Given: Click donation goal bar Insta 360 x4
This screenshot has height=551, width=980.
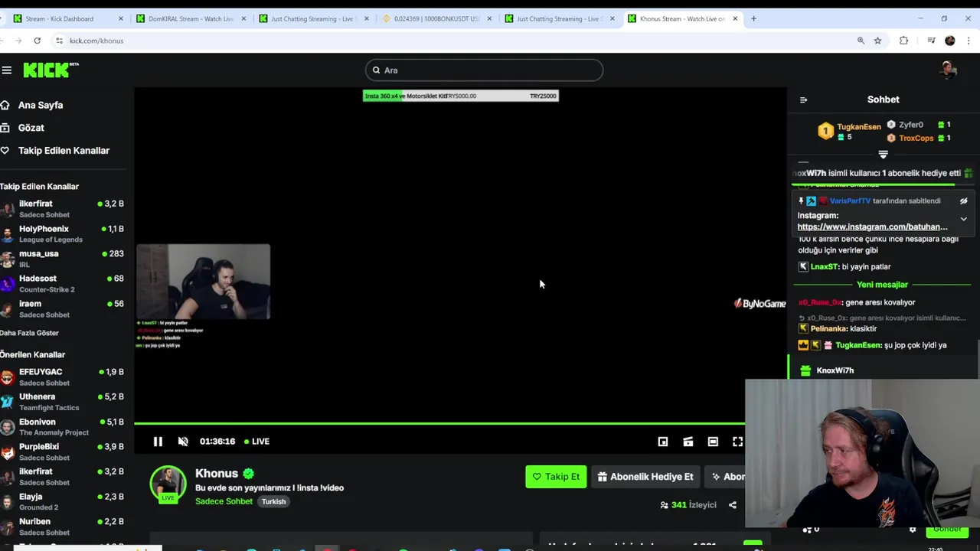Looking at the screenshot, I should 460,96.
